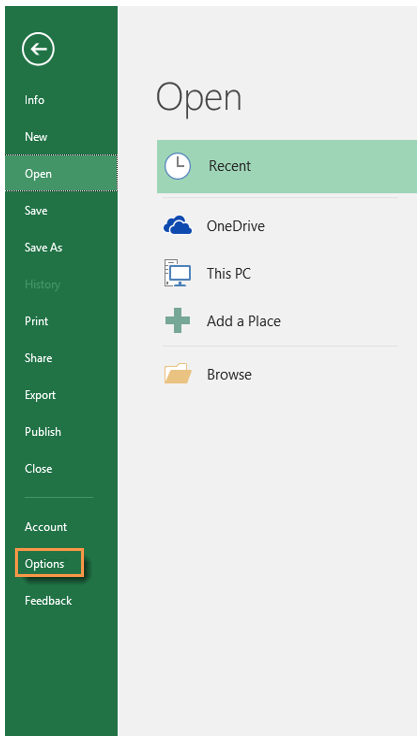Select the Open sidebar item
This screenshot has height=739, width=420.
pos(61,173)
